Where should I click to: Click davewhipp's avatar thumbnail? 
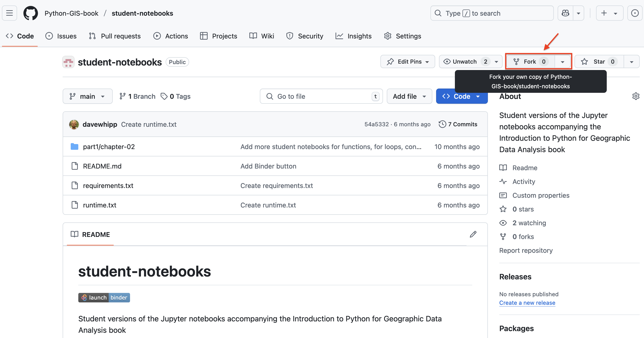(74, 124)
